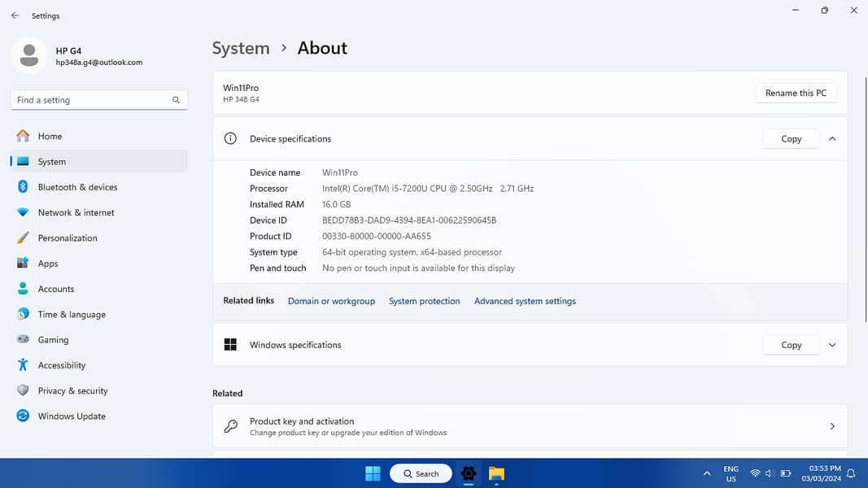Viewport: 868px width, 488px height.
Task: Select Time & language in the sidebar
Action: tap(72, 315)
